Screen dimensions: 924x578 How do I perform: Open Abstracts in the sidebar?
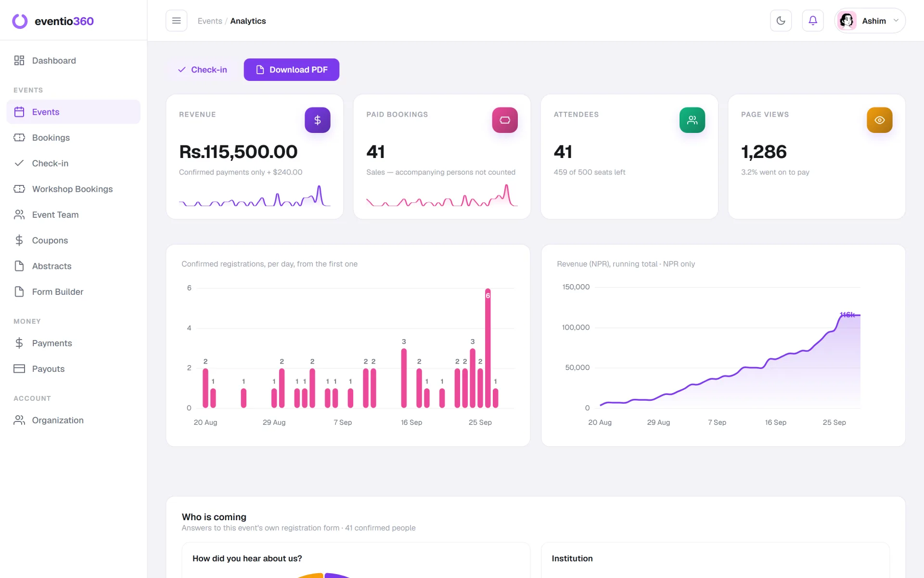74,266
